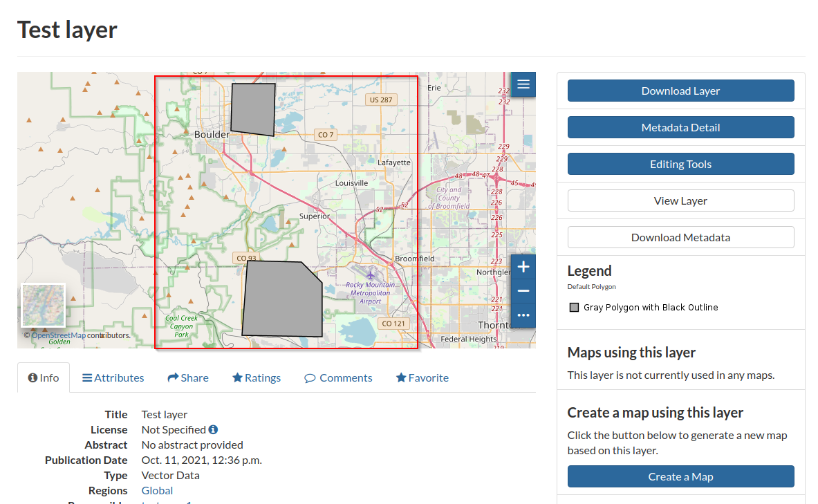The height and width of the screenshot is (504, 818).
Task: Click 'Maps using this layer' heading
Action: 631,352
